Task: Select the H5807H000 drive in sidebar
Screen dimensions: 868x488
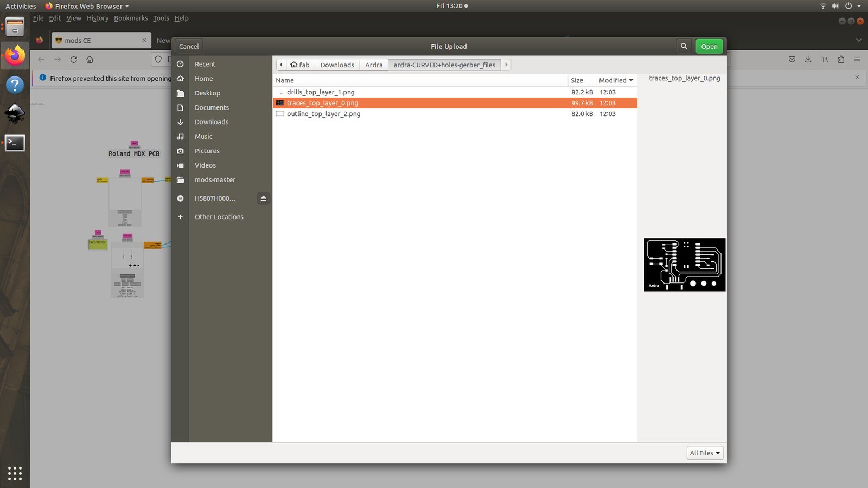Action: point(215,198)
